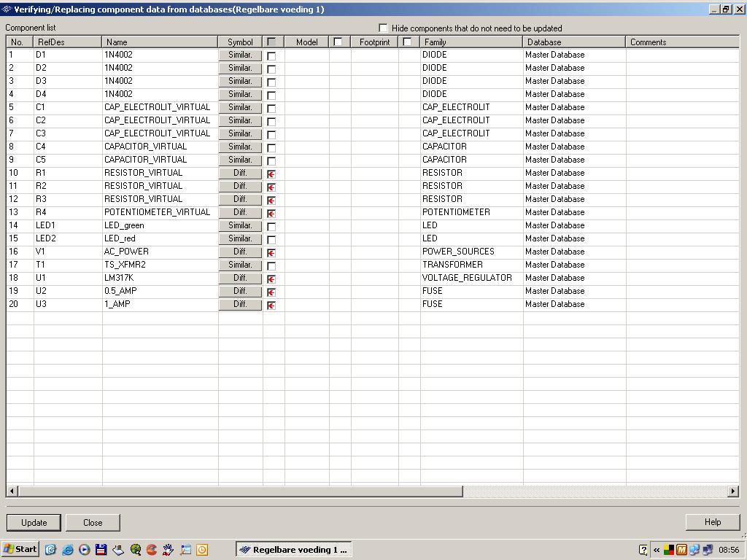Click the question mark icon in taskbar

pos(643,550)
